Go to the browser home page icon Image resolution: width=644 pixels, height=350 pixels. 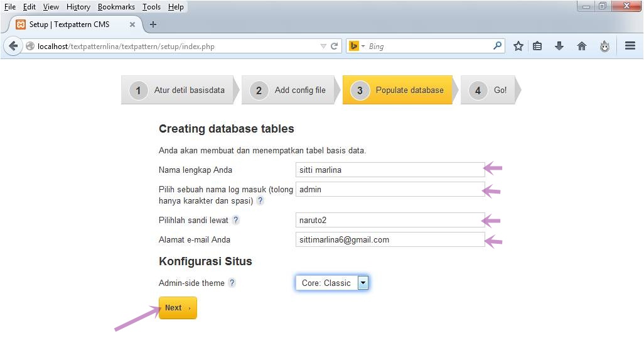point(582,46)
